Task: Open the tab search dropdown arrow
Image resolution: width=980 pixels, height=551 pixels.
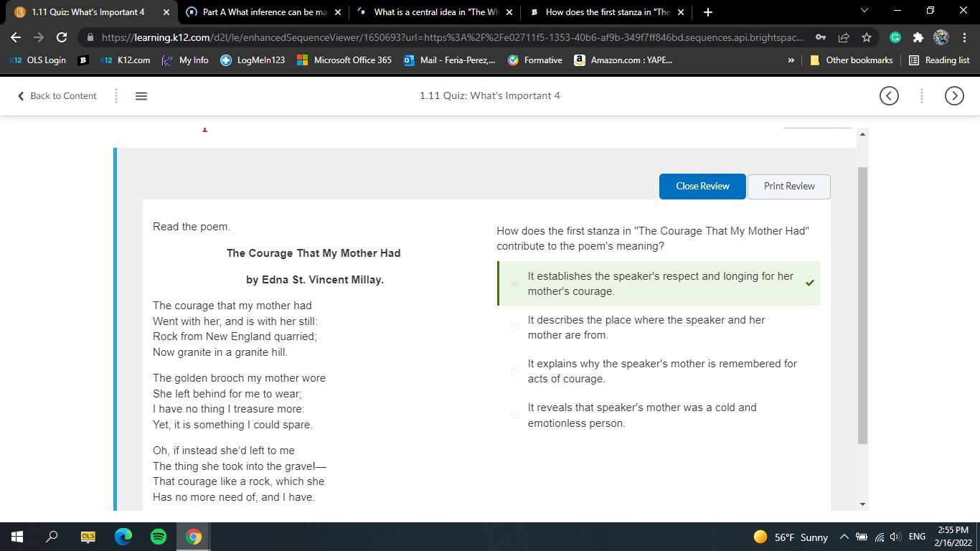Action: tap(864, 11)
